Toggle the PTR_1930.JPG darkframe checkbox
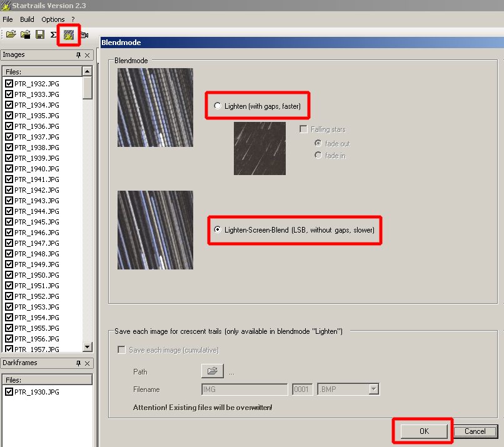This screenshot has width=504, height=447. click(x=9, y=392)
